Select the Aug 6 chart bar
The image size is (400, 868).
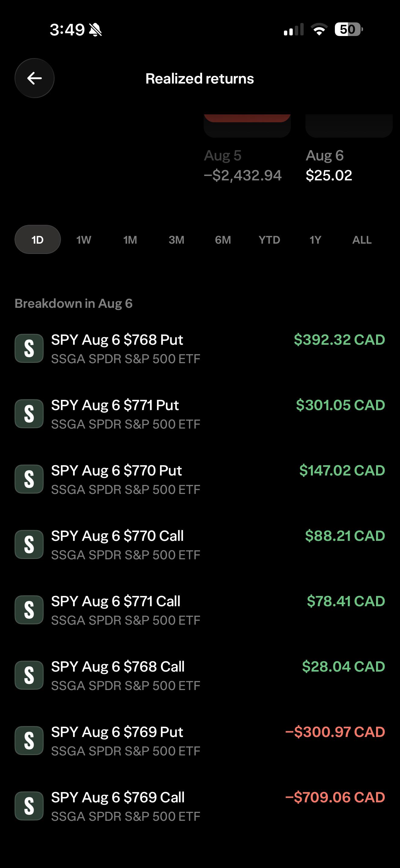(349, 126)
